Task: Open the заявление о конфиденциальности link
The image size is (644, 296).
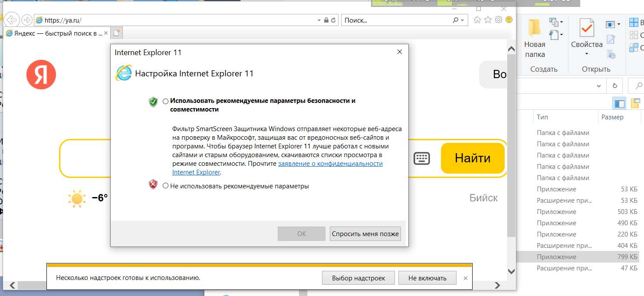Action: [330, 164]
